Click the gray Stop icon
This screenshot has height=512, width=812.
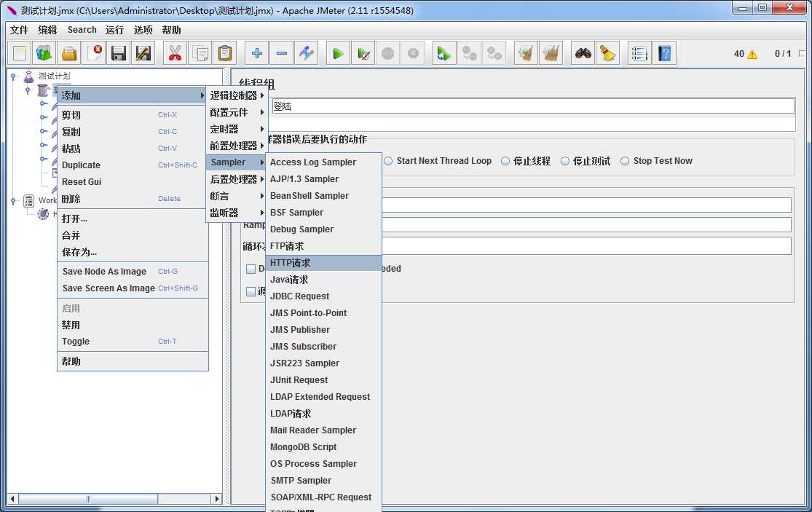point(388,53)
